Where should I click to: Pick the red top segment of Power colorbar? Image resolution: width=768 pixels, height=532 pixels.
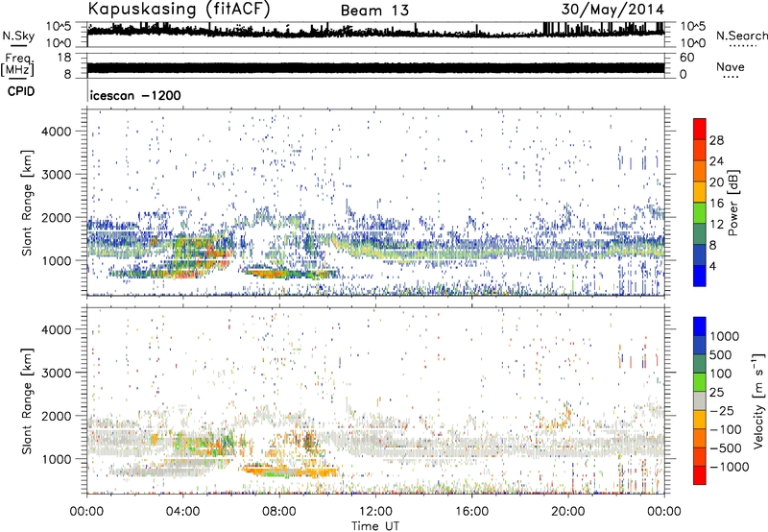700,129
